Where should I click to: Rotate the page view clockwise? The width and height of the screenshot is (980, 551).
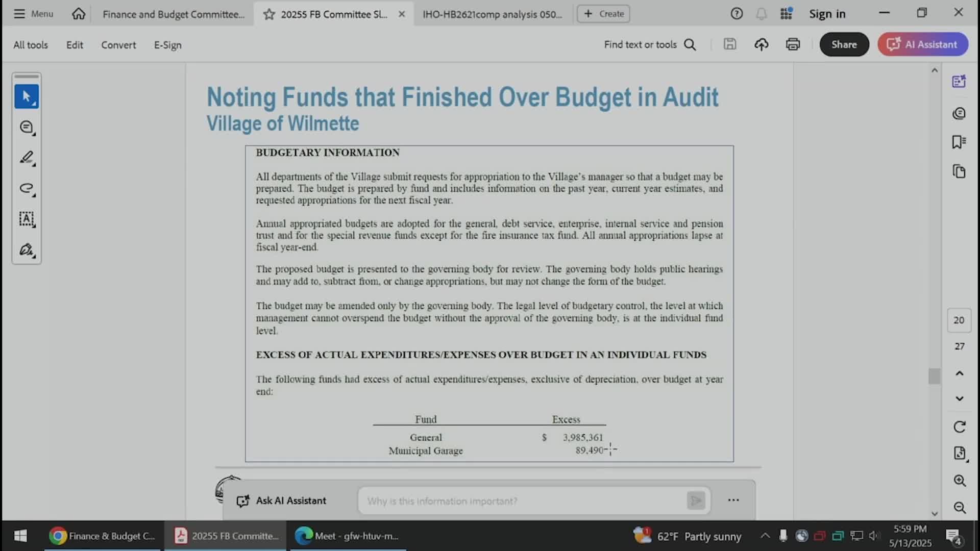959,427
